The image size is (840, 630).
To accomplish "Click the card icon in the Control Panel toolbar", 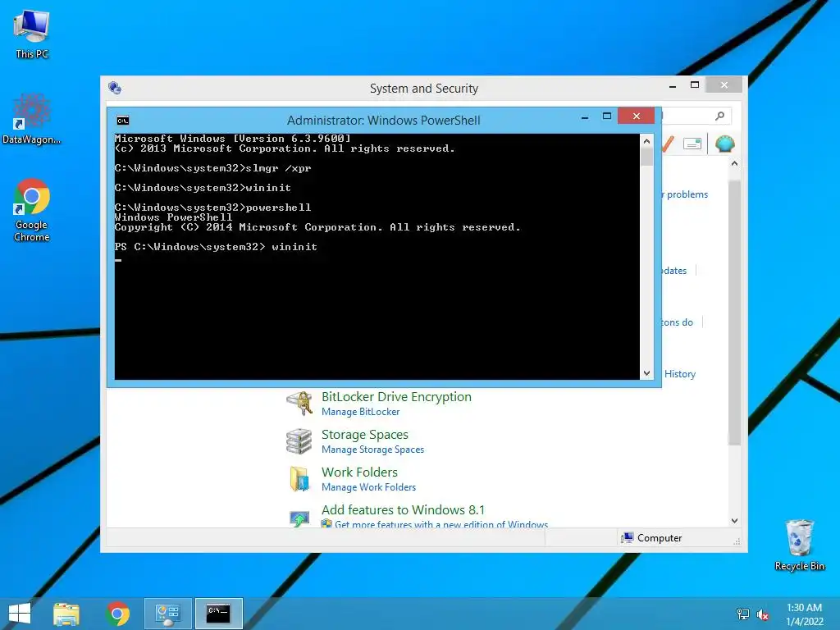I will [692, 144].
